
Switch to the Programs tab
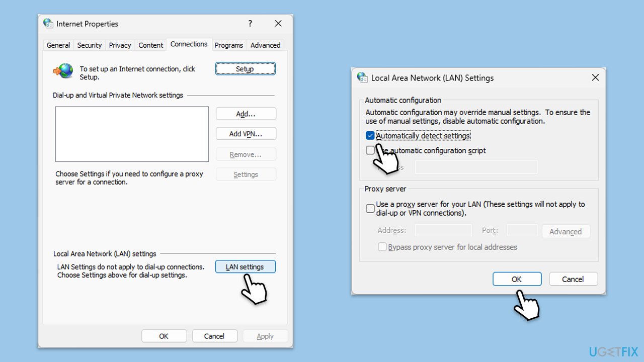[229, 45]
